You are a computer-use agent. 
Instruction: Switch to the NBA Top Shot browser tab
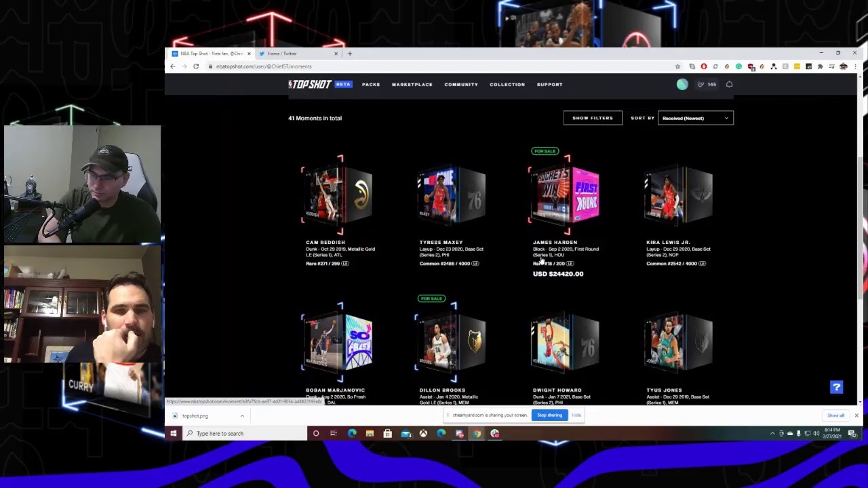pos(210,54)
